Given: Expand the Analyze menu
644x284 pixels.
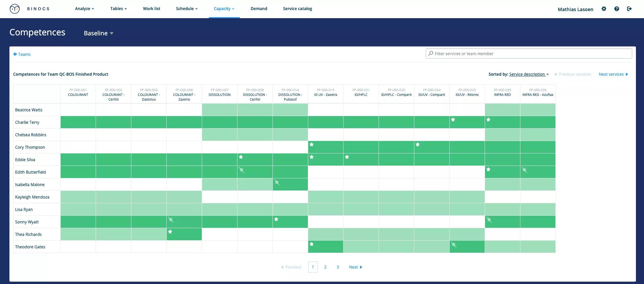Looking at the screenshot, I should [x=85, y=9].
